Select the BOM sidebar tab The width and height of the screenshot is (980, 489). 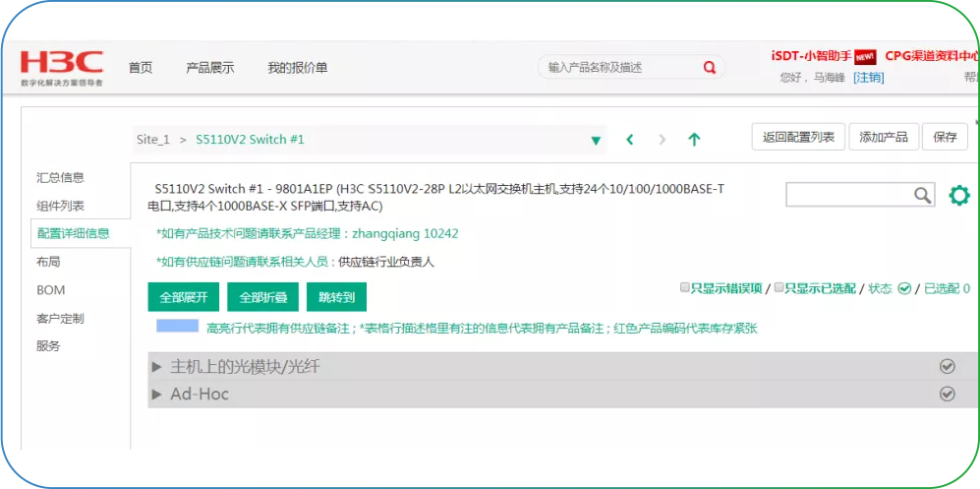(51, 290)
